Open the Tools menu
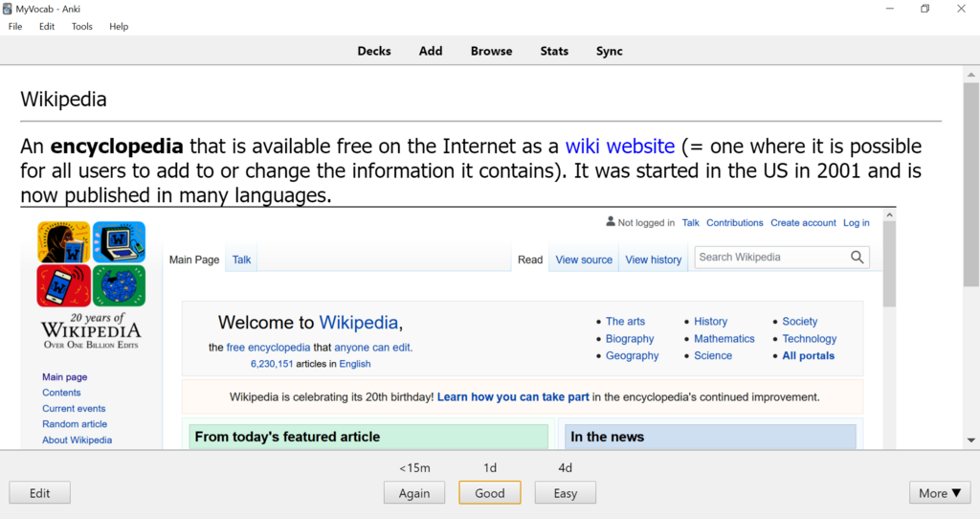Screen dimensions: 980x519 click(x=82, y=26)
